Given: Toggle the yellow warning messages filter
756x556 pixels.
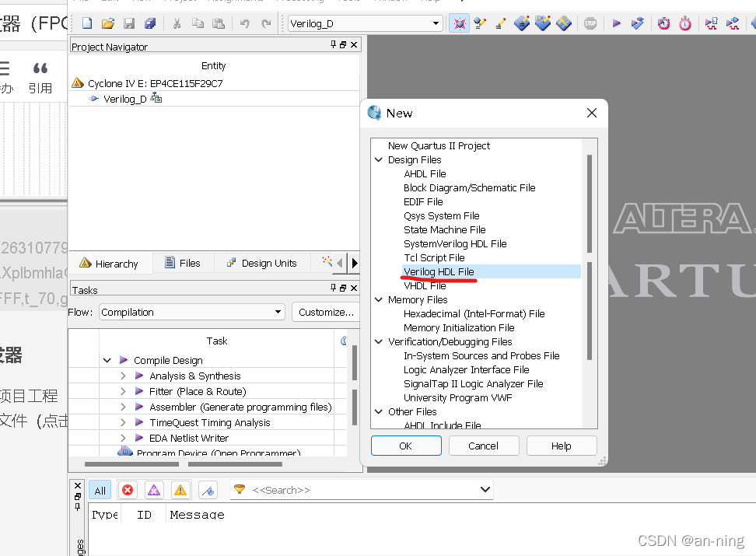Looking at the screenshot, I should coord(180,491).
